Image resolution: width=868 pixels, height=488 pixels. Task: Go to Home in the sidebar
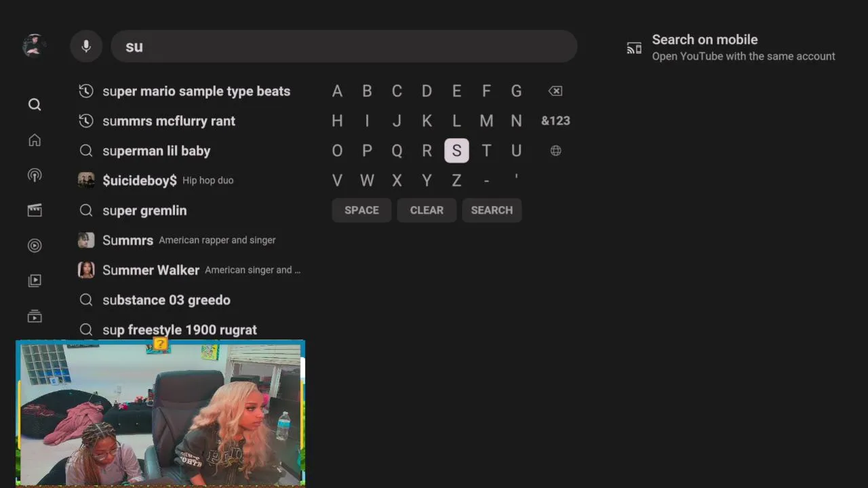click(x=35, y=140)
